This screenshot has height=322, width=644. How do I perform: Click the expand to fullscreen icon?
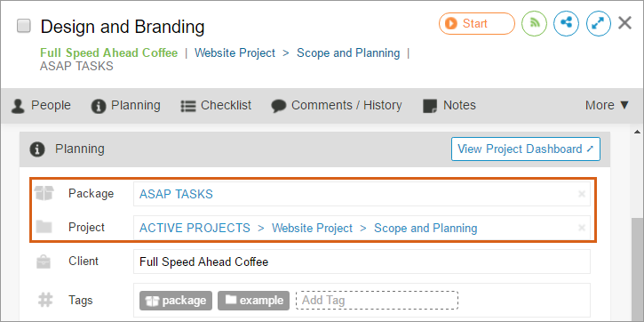coord(599,23)
